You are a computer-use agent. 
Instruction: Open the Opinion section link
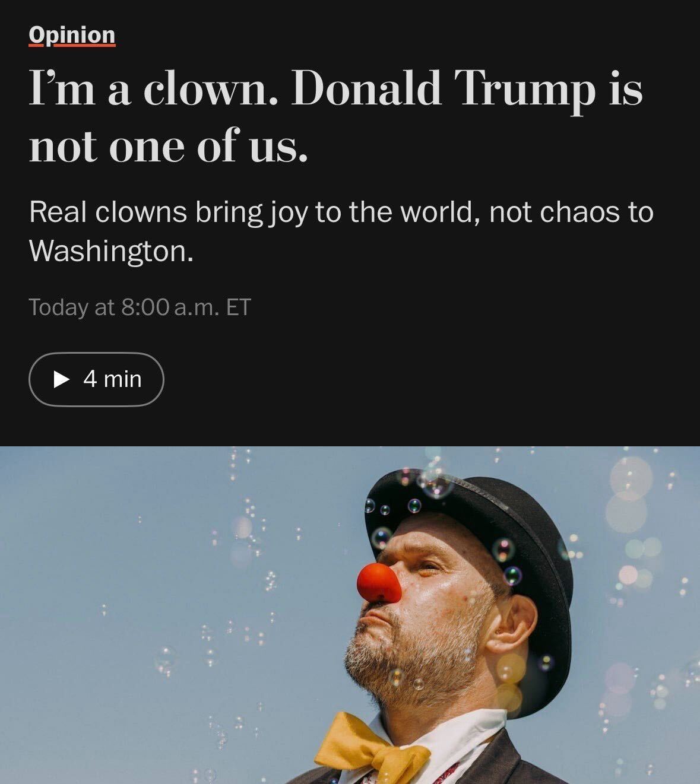(x=72, y=34)
